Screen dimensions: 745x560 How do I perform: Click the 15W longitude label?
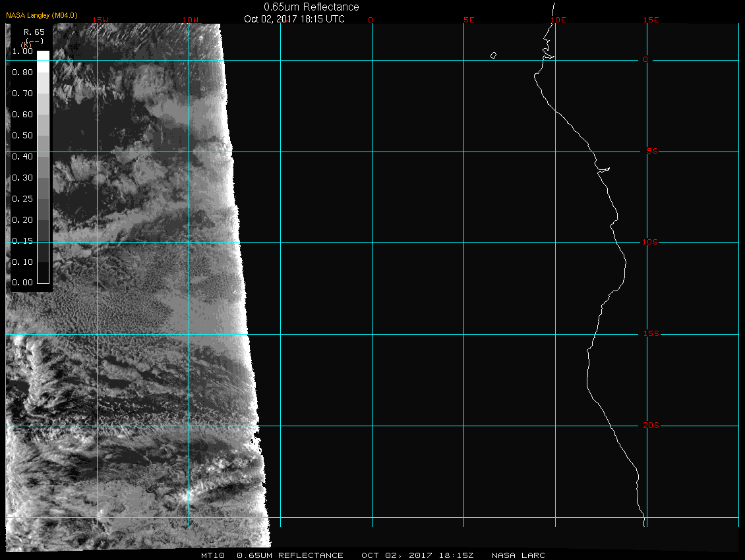point(100,20)
